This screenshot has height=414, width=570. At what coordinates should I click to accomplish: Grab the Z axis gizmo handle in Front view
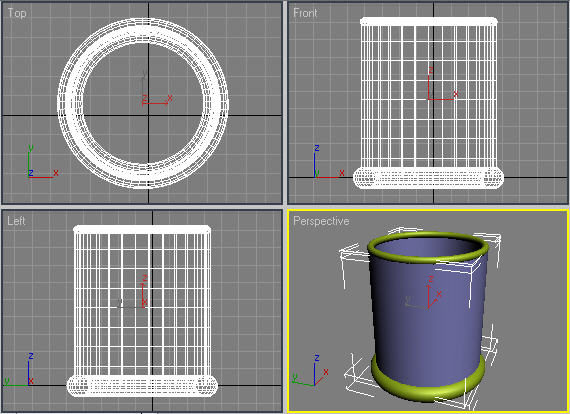(x=429, y=83)
